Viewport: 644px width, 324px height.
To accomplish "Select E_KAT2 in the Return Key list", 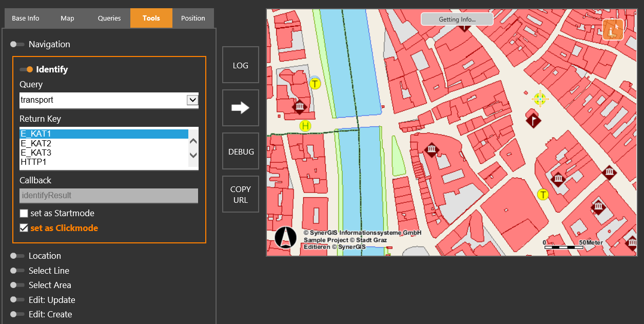I will click(36, 144).
